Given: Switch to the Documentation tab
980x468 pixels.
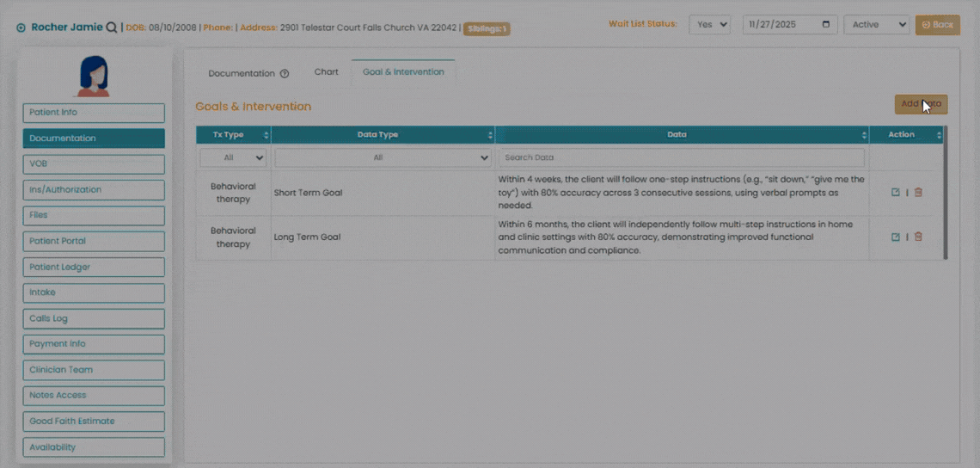Looking at the screenshot, I should click(242, 73).
